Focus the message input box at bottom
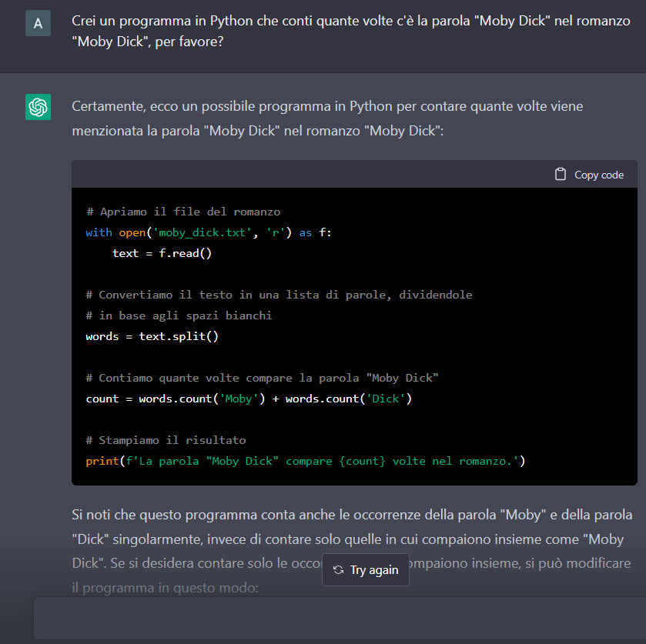This screenshot has width=646, height=644. [x=339, y=617]
